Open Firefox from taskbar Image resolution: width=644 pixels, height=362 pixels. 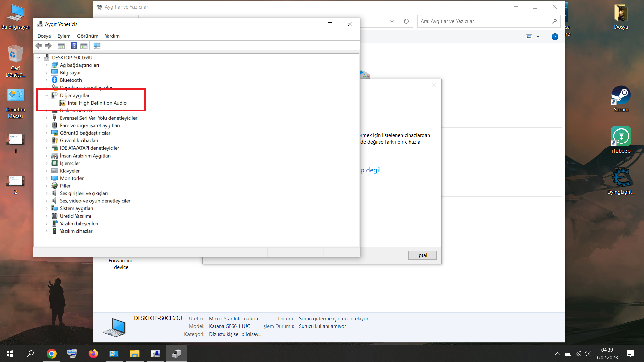pyautogui.click(x=93, y=353)
